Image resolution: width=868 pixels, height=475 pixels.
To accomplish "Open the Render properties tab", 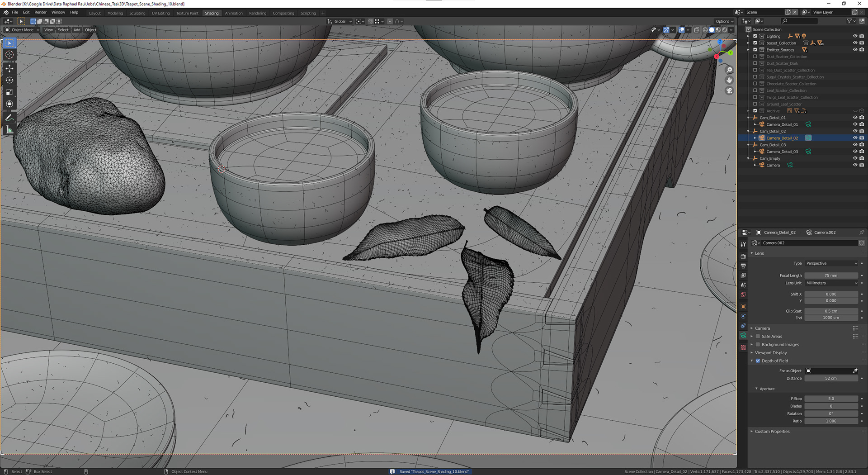I will [x=743, y=256].
